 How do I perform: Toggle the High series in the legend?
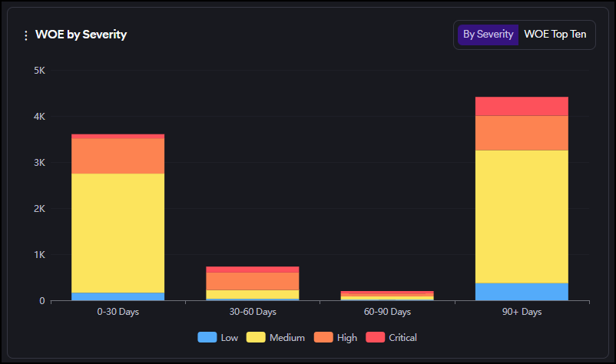pyautogui.click(x=336, y=337)
